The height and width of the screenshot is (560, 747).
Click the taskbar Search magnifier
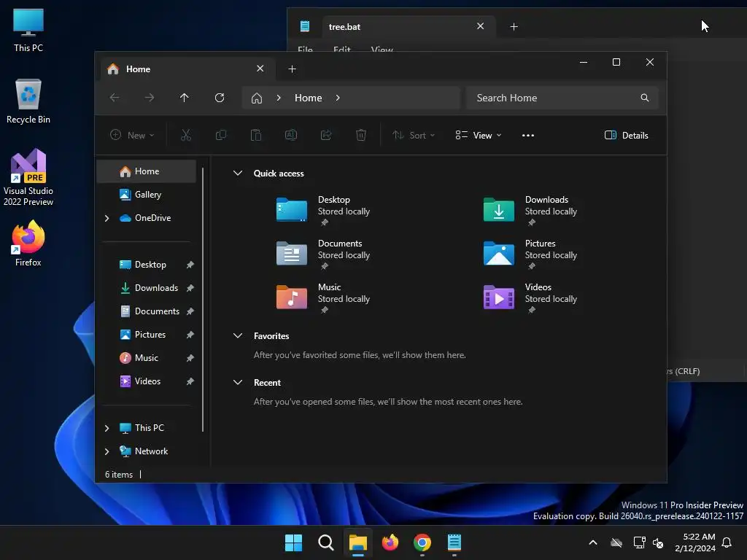[326, 542]
